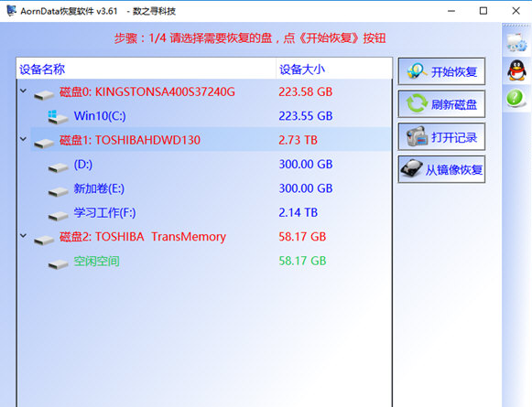Open the green help question mark icon
The width and height of the screenshot is (532, 407).
[516, 98]
